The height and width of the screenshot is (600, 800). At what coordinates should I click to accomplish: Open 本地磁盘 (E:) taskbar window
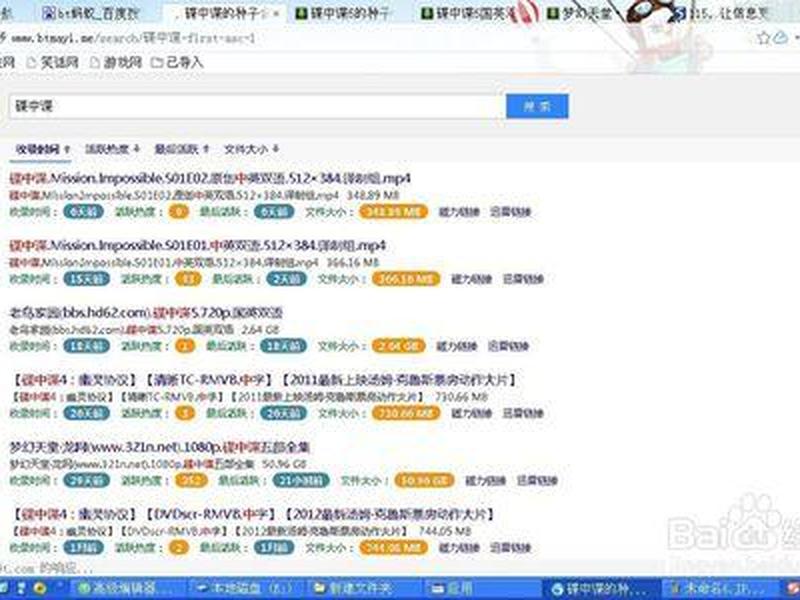[248, 588]
